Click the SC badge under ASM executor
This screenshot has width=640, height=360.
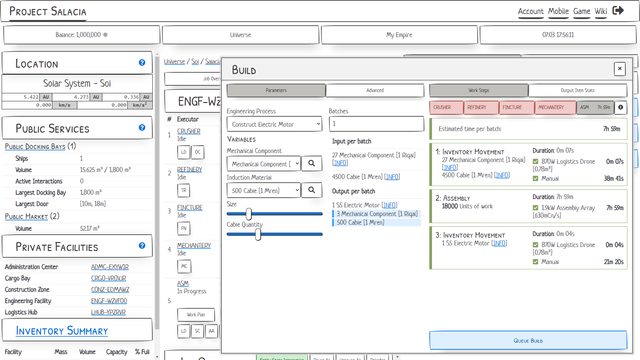(198, 331)
